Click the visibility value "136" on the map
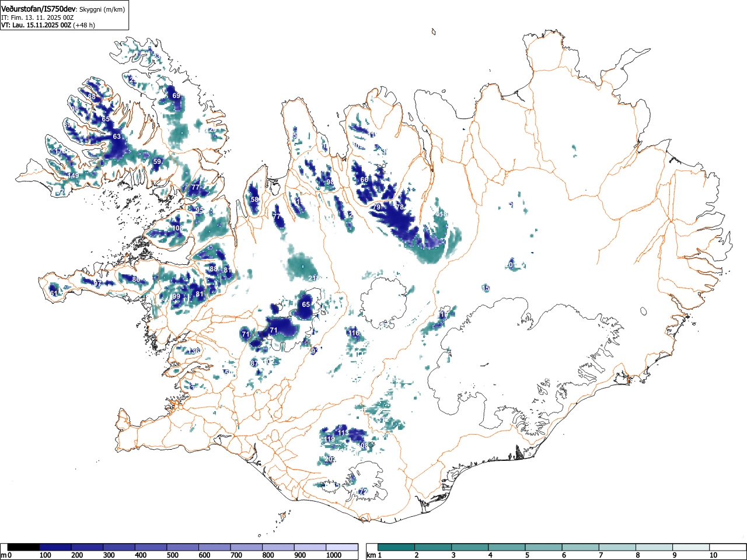The image size is (747, 560). [x=194, y=351]
